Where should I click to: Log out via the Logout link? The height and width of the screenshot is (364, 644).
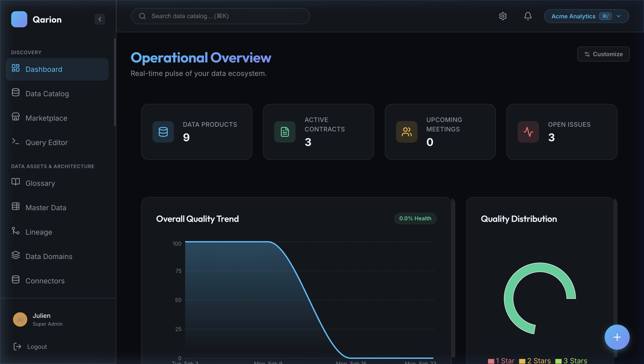36,347
